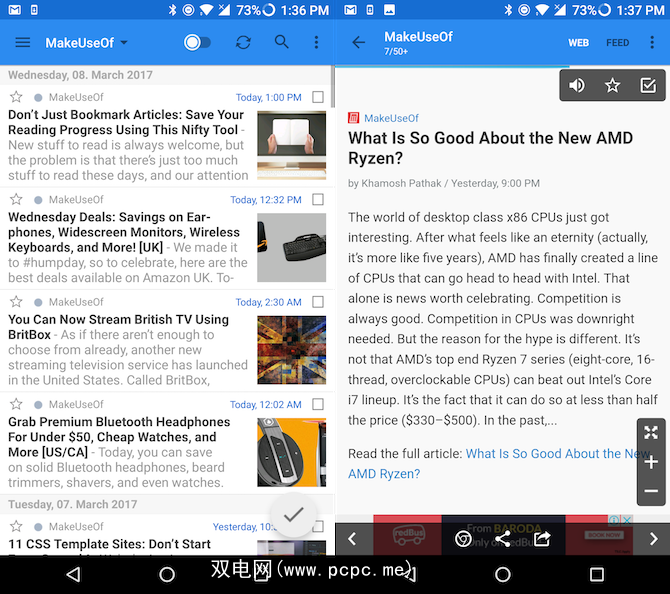Toggle the unread-only switch in toolbar

coord(197,42)
